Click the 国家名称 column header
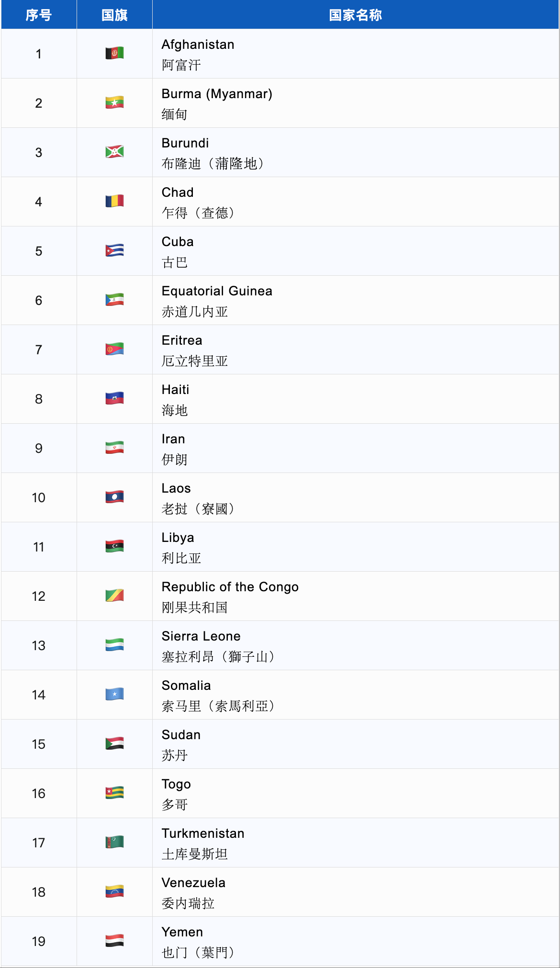This screenshot has height=968, width=560. 355,15
